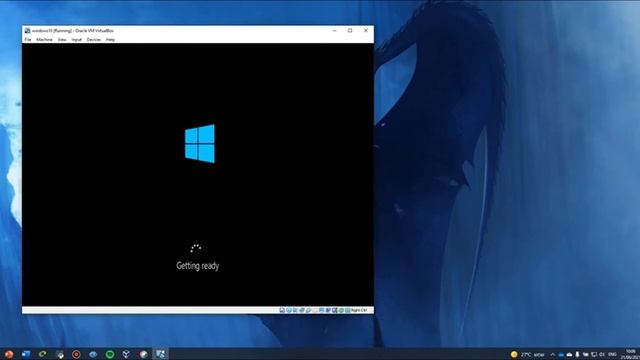This screenshot has width=640, height=360.
Task: Click the weather widget showing 27°C
Action: 527,354
